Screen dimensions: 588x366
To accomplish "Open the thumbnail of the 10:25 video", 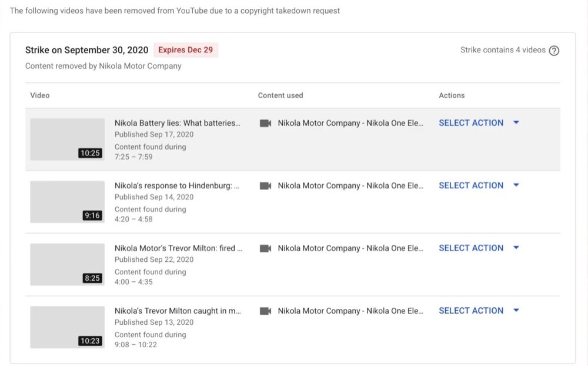I will coord(68,139).
